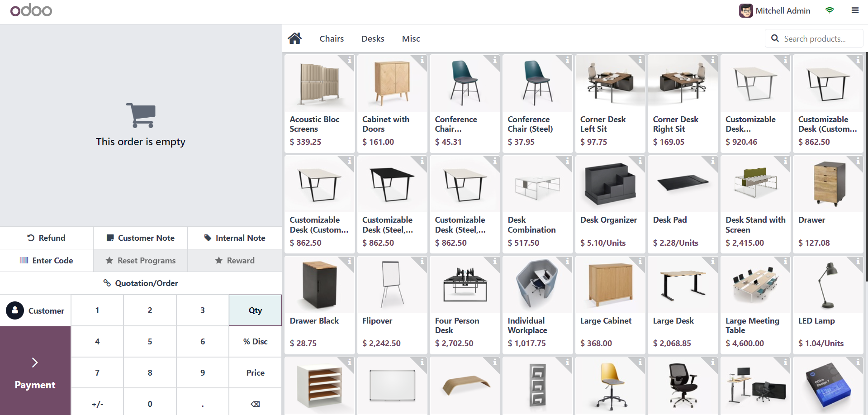The height and width of the screenshot is (415, 868).
Task: Open info for Acoustic Bloc Screens
Action: [349, 59]
